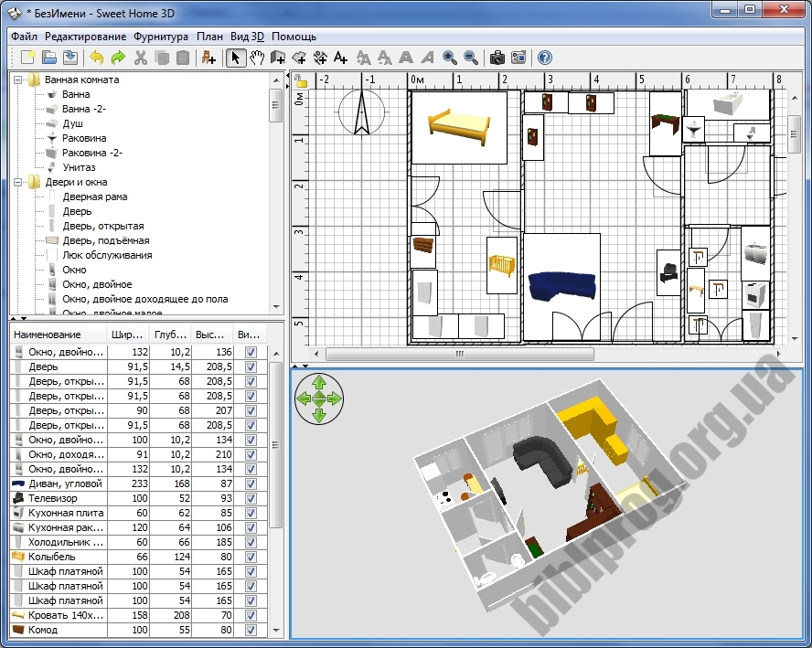Click the Zoom in magnifier icon
Screen dimensions: 812x648
(450, 58)
